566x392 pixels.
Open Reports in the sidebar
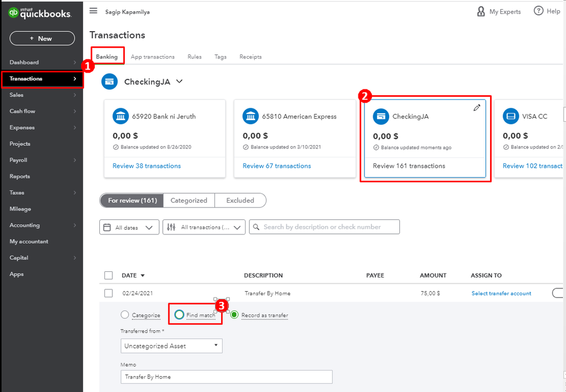click(x=20, y=176)
